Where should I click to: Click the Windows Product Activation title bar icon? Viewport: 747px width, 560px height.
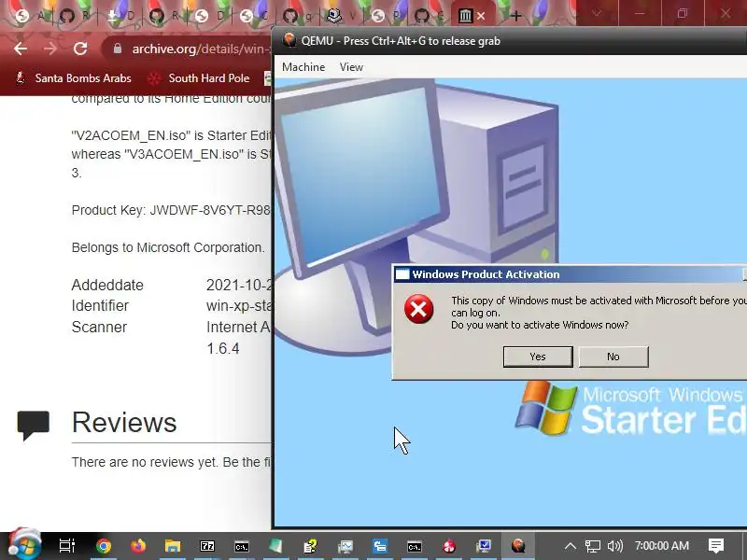click(x=402, y=274)
